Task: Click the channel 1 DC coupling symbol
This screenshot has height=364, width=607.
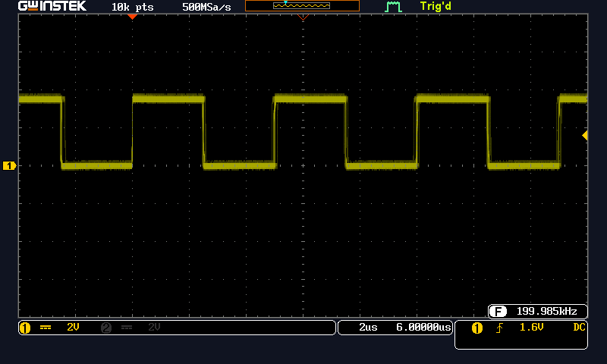Action: click(46, 328)
